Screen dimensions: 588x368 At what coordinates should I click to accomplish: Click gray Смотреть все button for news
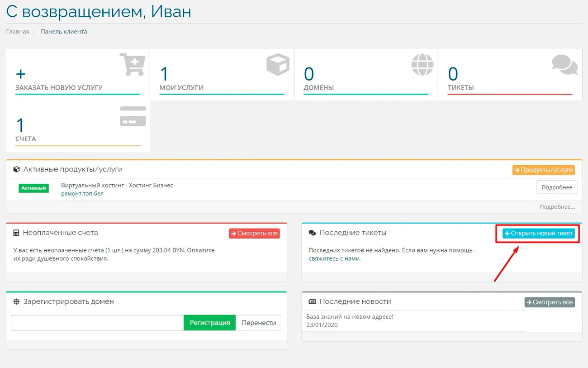pyautogui.click(x=550, y=302)
